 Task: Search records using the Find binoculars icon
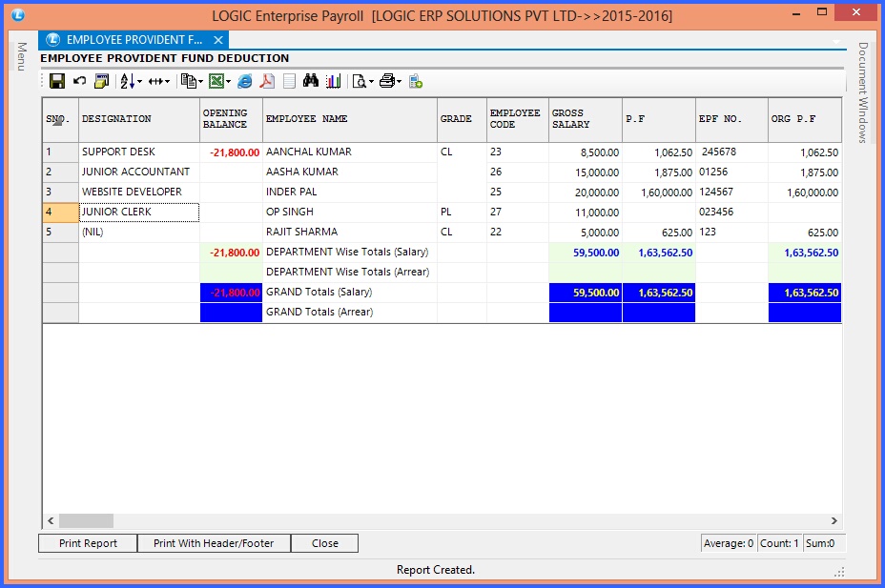pyautogui.click(x=310, y=82)
